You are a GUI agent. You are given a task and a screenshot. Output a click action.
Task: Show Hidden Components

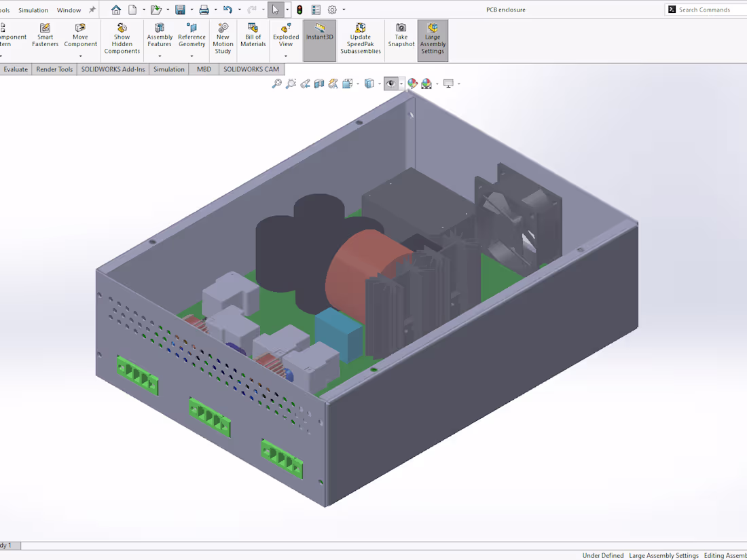(122, 39)
